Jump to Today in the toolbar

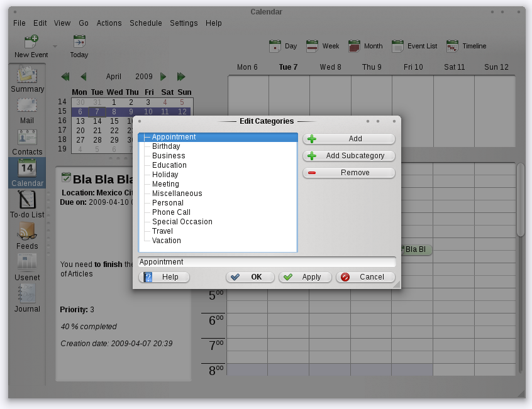pyautogui.click(x=79, y=46)
